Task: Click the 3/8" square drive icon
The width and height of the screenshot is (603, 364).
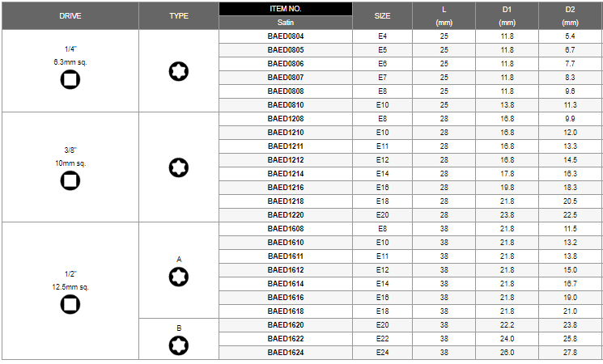Action: pyautogui.click(x=70, y=180)
